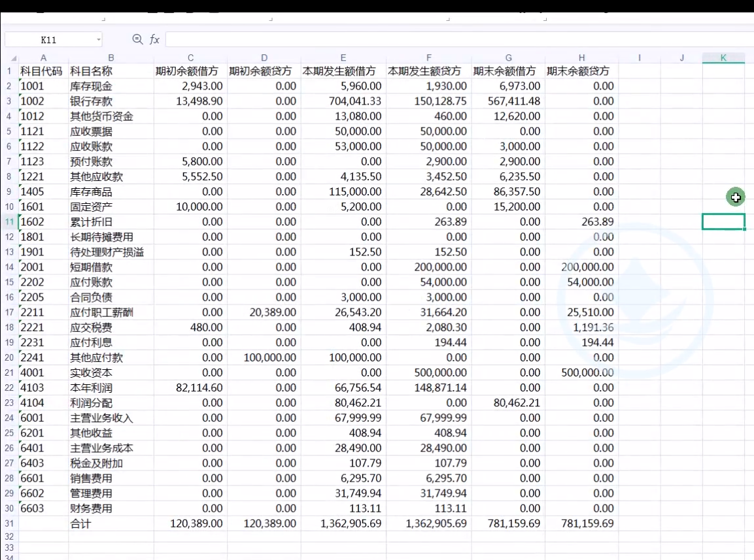Select row header 11
The width and height of the screenshot is (754, 560).
coord(9,222)
